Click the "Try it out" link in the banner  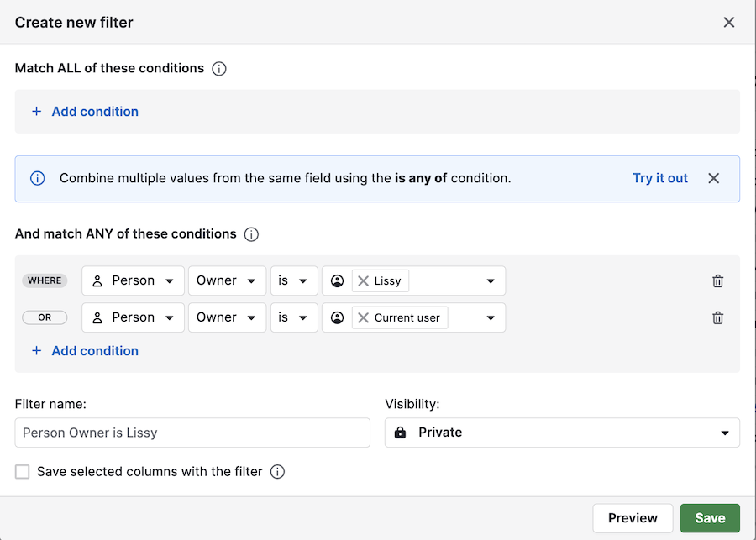[659, 178]
